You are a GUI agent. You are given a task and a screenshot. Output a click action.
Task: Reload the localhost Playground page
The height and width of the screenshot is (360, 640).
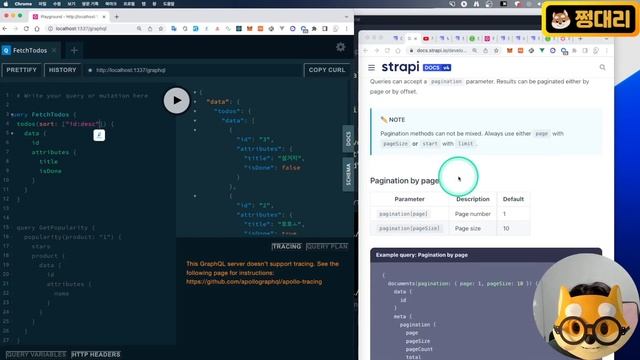(26, 29)
